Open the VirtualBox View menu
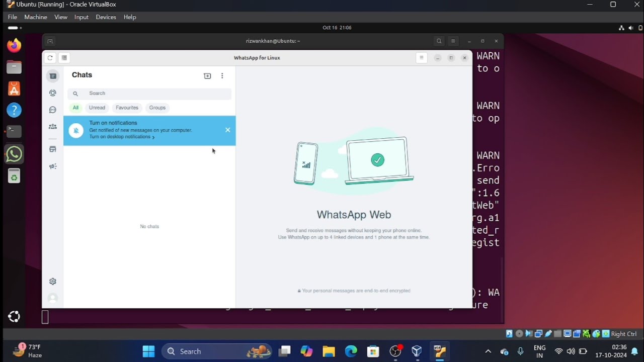The height and width of the screenshot is (362, 644). coord(61,17)
